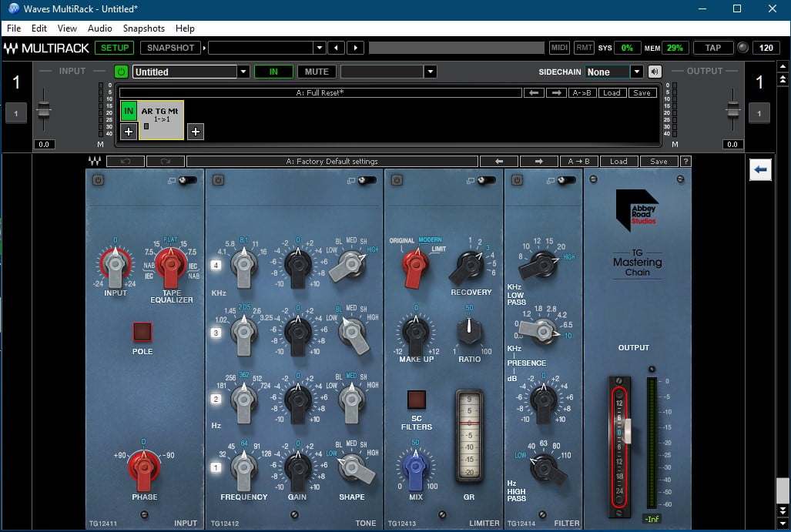The height and width of the screenshot is (532, 791).
Task: Undo the last plugin change
Action: 126,162
